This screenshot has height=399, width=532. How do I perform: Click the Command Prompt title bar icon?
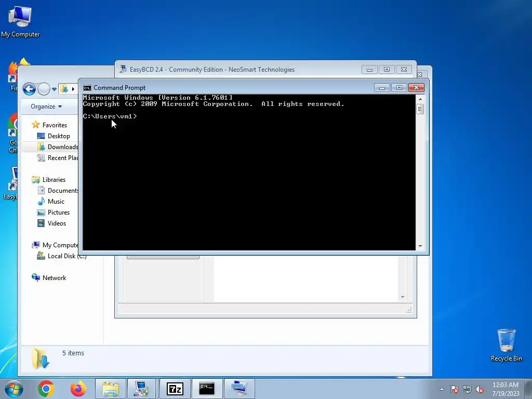tap(87, 88)
